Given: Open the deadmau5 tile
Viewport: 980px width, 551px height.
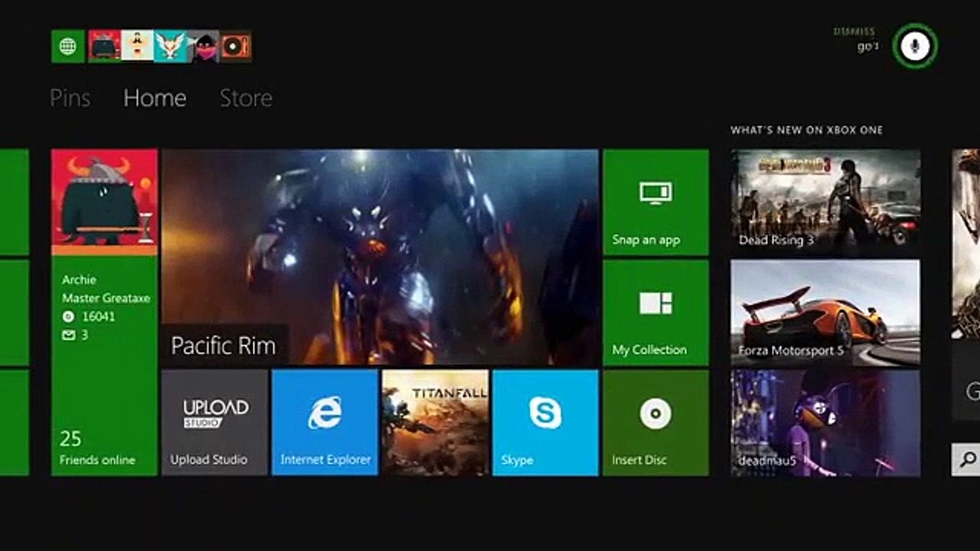Looking at the screenshot, I should pos(825,422).
